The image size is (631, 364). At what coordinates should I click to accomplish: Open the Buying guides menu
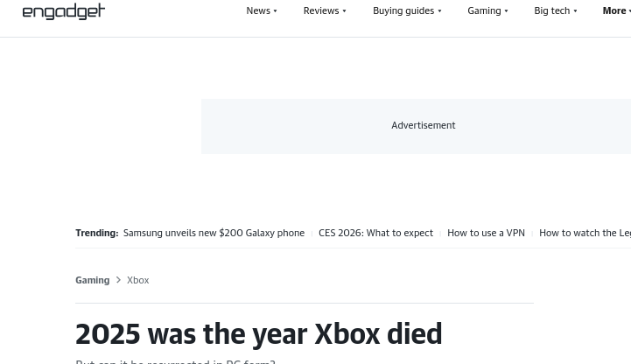click(x=403, y=10)
